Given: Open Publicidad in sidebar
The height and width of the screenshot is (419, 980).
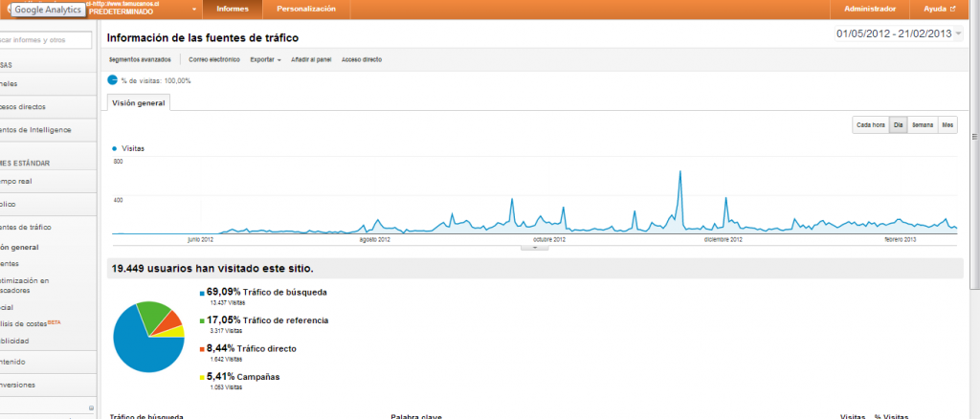Looking at the screenshot, I should pyautogui.click(x=14, y=341).
